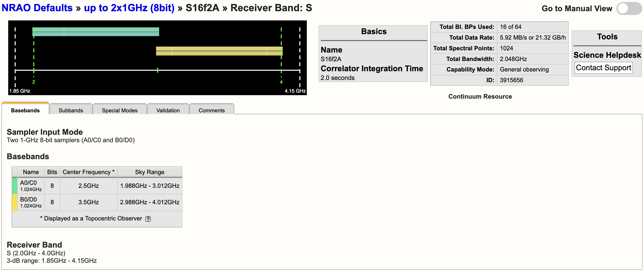Click the S16f2A name under Basics

331,59
